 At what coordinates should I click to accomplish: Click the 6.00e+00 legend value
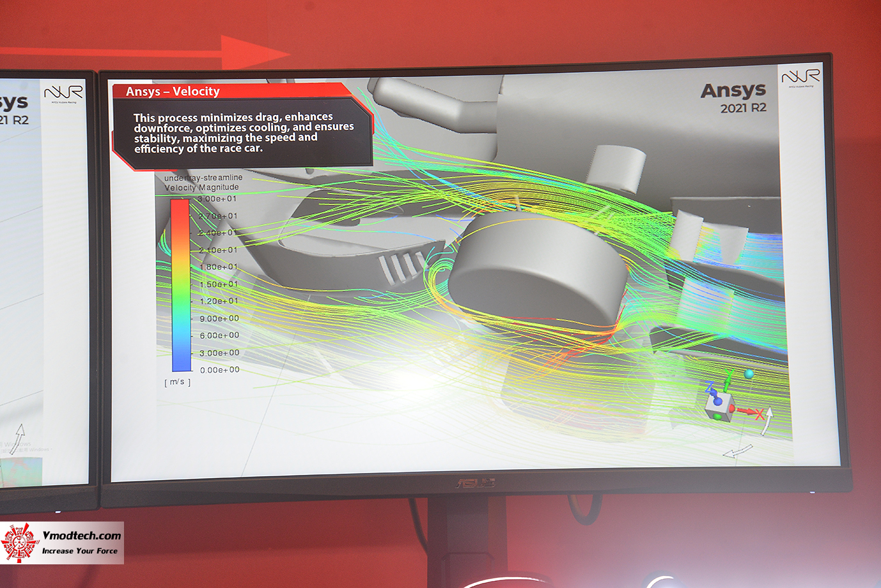coord(219,336)
